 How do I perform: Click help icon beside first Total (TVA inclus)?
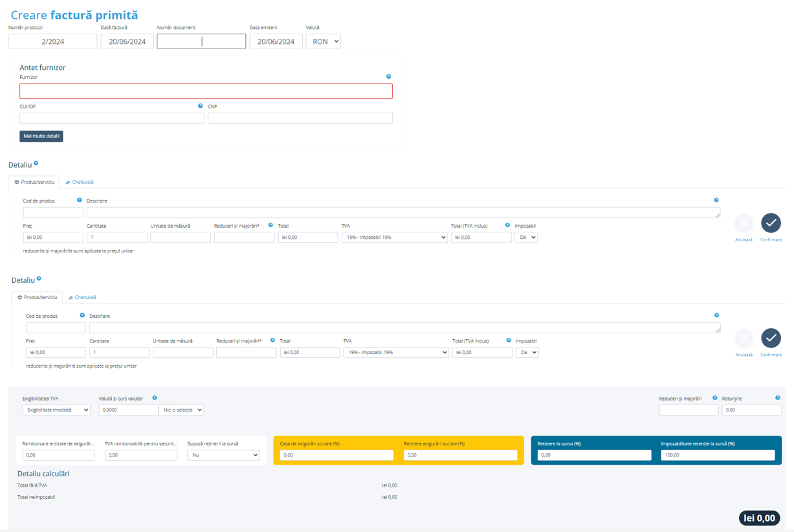pos(507,225)
